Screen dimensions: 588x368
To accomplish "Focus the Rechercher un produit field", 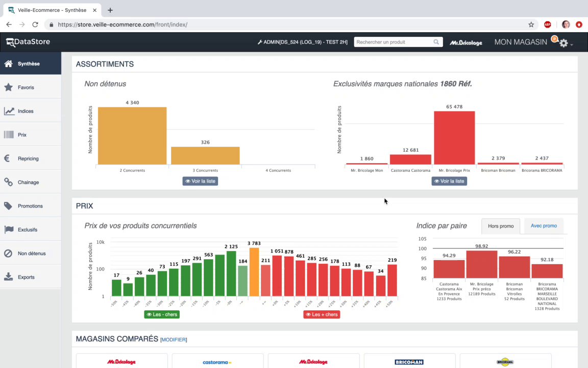I will click(394, 42).
